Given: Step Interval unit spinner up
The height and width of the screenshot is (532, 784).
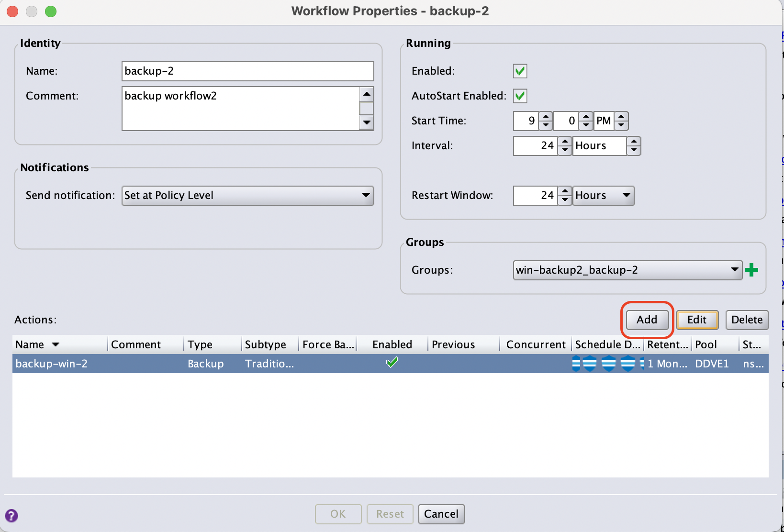Looking at the screenshot, I should 634,141.
